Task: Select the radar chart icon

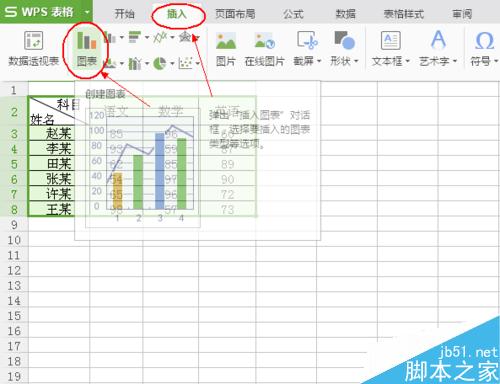Action: click(185, 37)
